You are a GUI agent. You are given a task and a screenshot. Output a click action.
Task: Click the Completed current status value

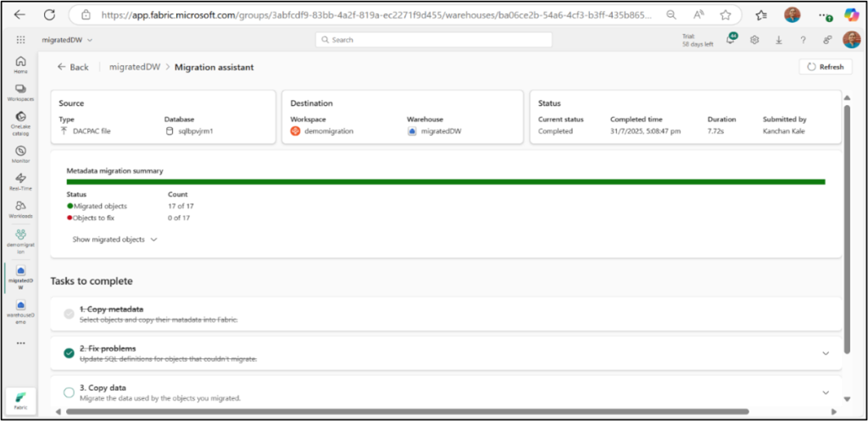pos(555,131)
